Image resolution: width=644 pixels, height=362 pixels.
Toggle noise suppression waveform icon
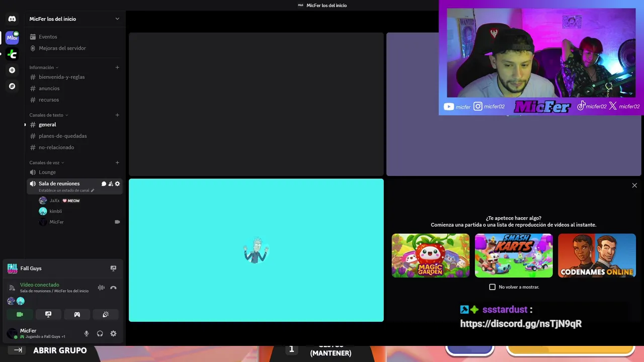(x=101, y=288)
